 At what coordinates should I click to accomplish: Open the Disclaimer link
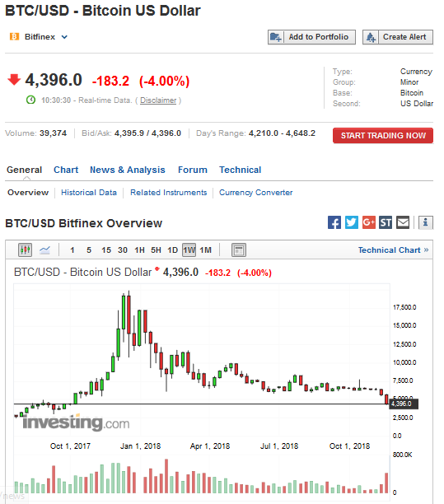(x=158, y=100)
